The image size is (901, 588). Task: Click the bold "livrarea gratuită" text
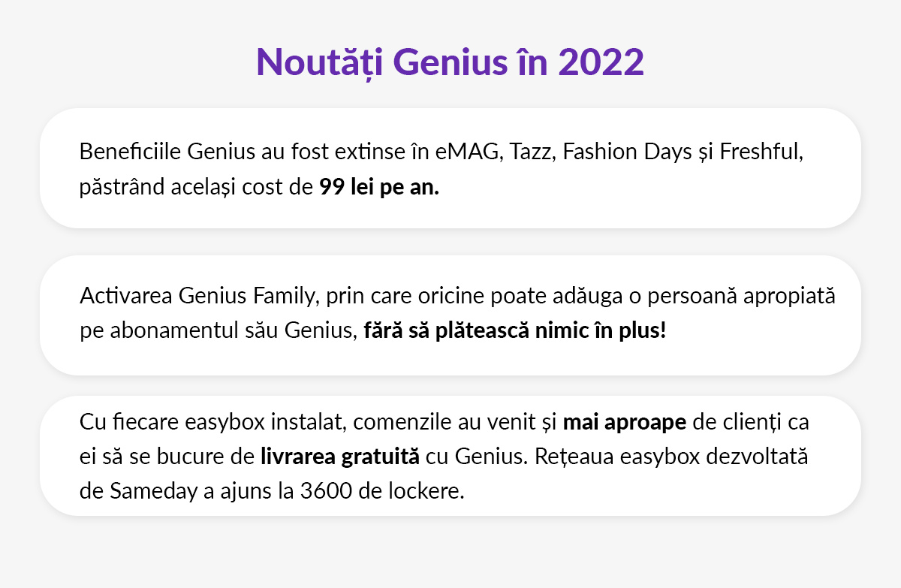tap(340, 457)
